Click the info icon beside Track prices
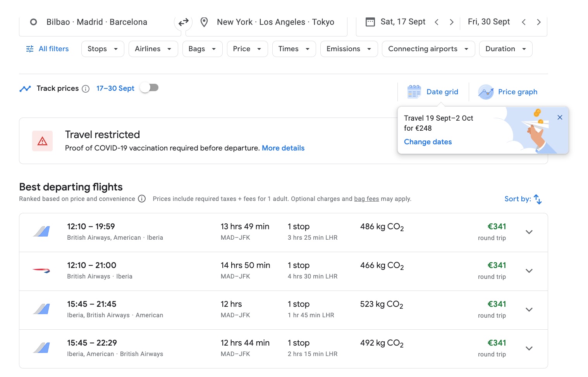Screen dimensions: 588x377 (x=86, y=89)
